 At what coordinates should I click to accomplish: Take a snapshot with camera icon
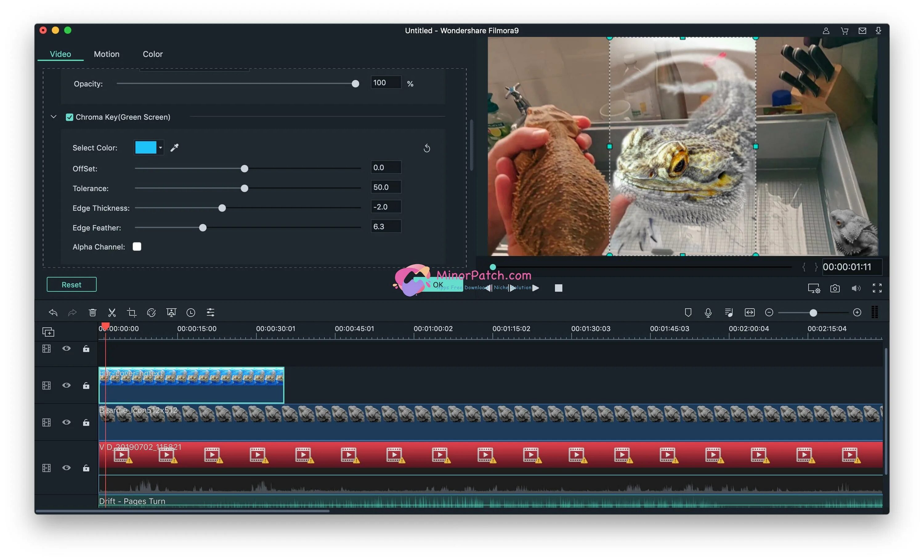835,288
